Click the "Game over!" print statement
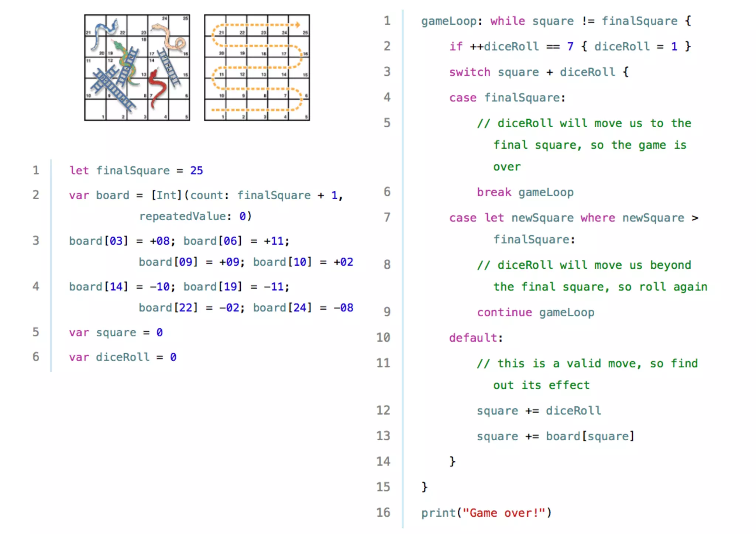 (486, 513)
